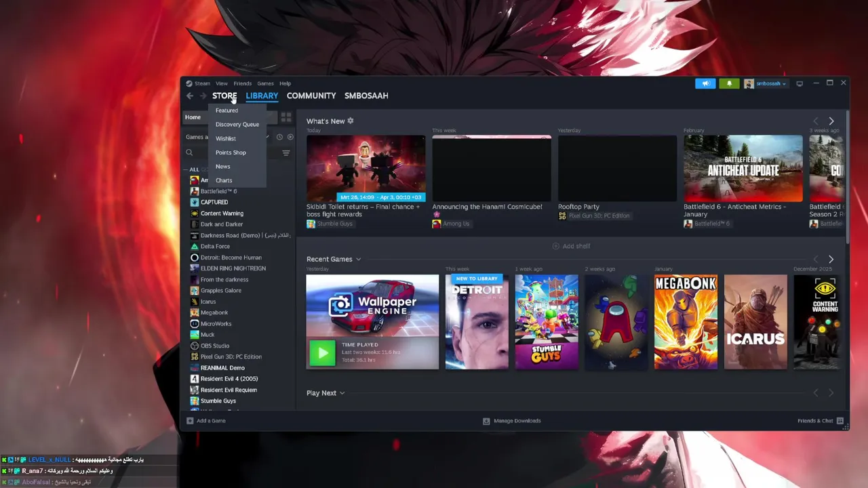
Task: Switch library to grid view icon
Action: (286, 117)
